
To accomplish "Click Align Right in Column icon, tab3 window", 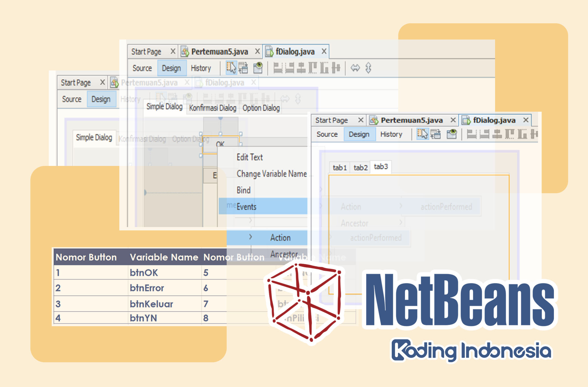I will (x=484, y=134).
